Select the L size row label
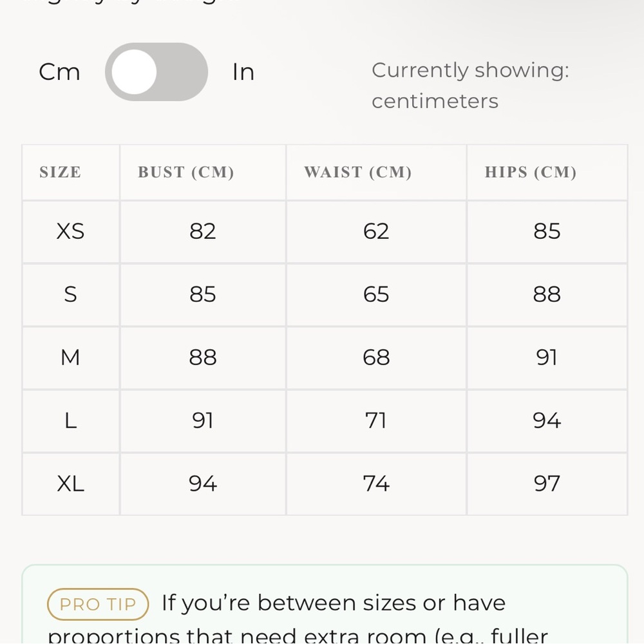Image resolution: width=644 pixels, height=644 pixels. click(70, 421)
